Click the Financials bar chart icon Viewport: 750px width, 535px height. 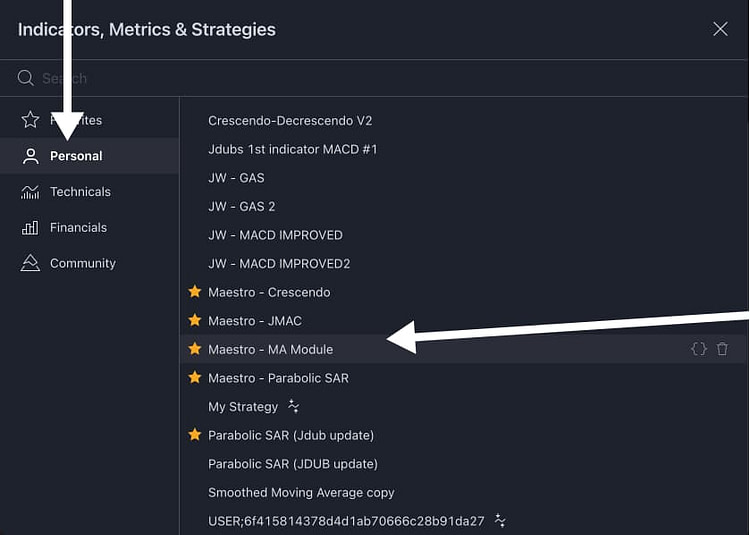[x=30, y=228]
